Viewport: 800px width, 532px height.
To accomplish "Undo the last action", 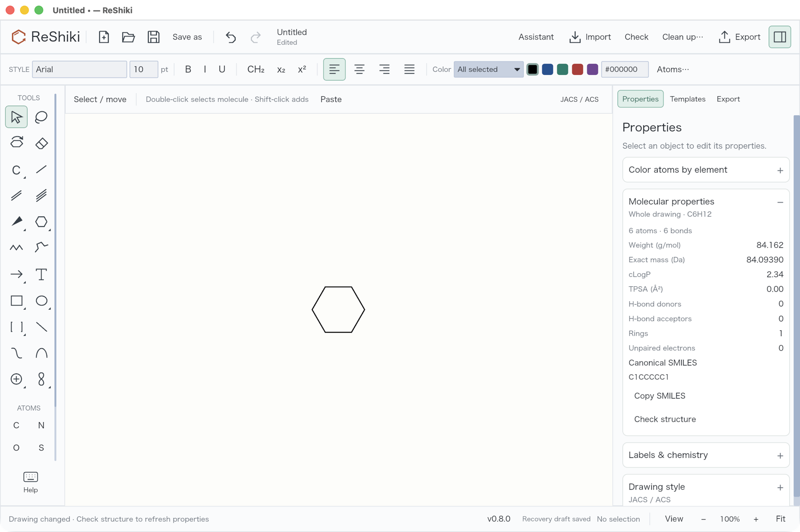I will 230,37.
